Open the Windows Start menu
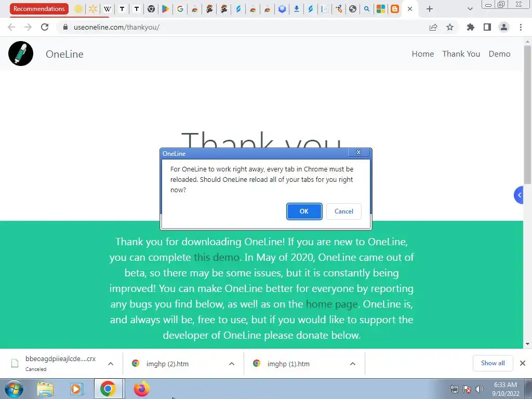532x399 pixels. (14, 389)
